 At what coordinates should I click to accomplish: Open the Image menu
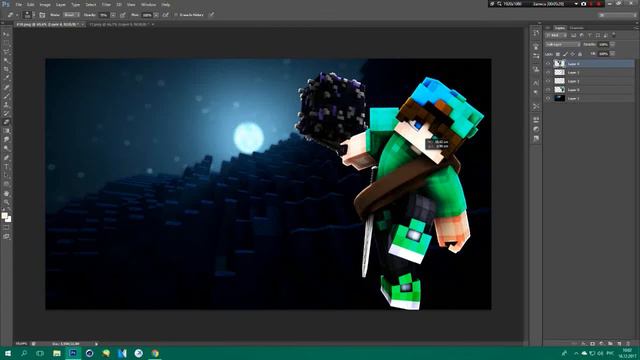(45, 4)
